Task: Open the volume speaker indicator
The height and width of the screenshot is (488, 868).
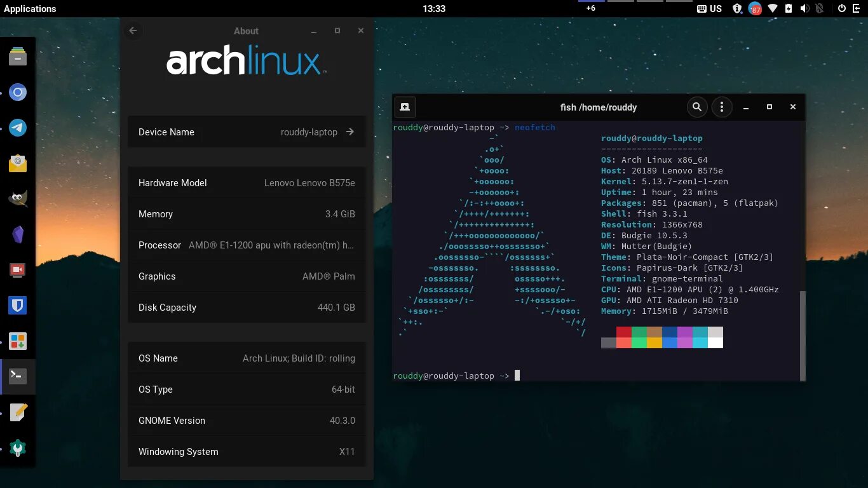Action: click(804, 8)
